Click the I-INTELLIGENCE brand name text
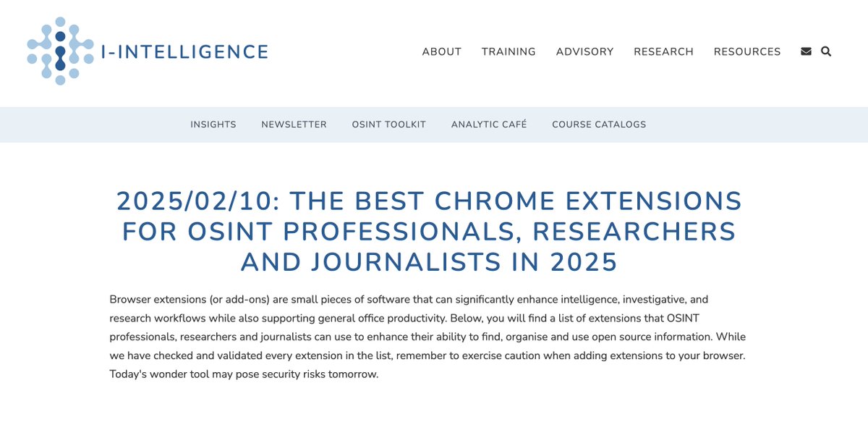Viewport: 868px width, 425px height. [186, 51]
